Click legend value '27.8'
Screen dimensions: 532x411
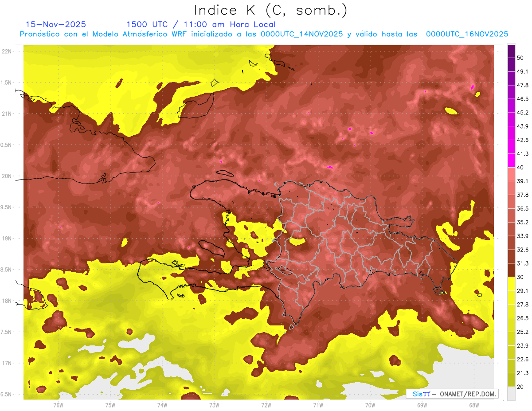click(523, 305)
